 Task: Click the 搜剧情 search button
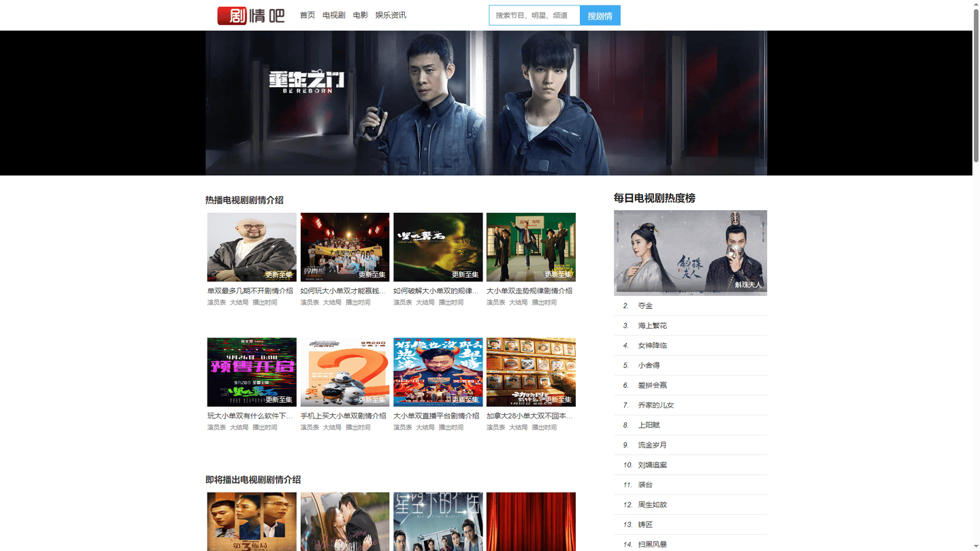(600, 15)
